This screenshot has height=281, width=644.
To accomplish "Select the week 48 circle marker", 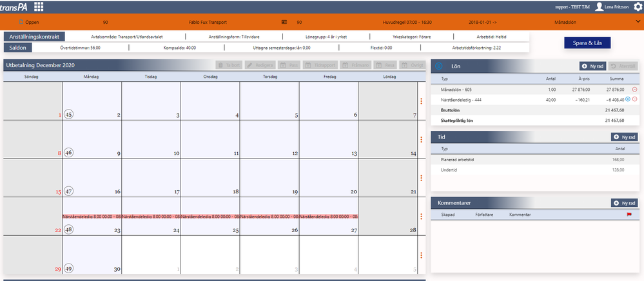I will (68, 229).
